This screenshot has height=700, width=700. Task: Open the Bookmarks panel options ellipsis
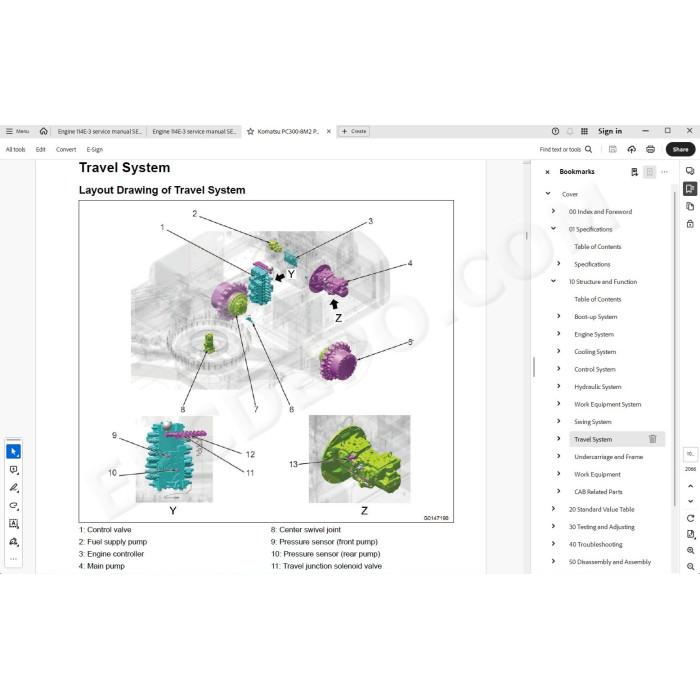664,172
